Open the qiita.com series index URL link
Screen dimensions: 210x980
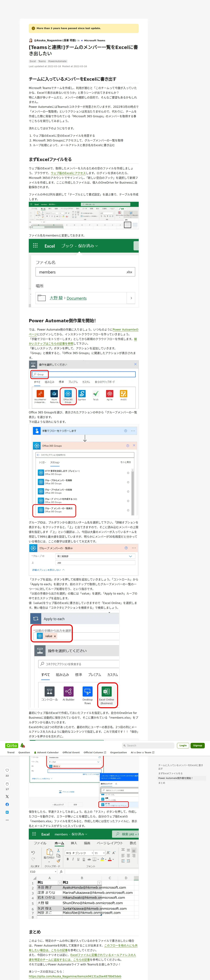click(75, 976)
